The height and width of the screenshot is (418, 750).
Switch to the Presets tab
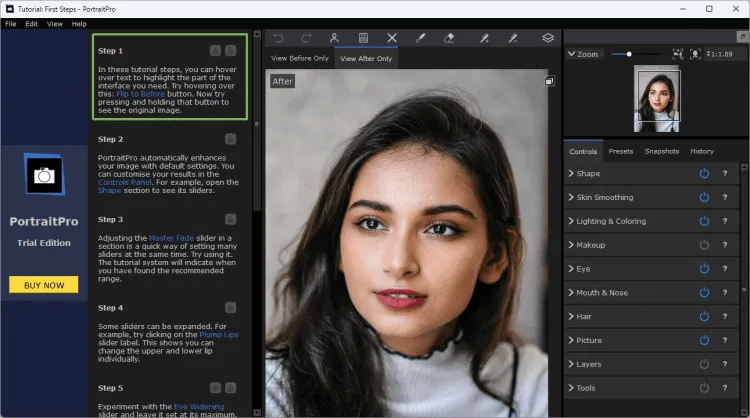[620, 151]
